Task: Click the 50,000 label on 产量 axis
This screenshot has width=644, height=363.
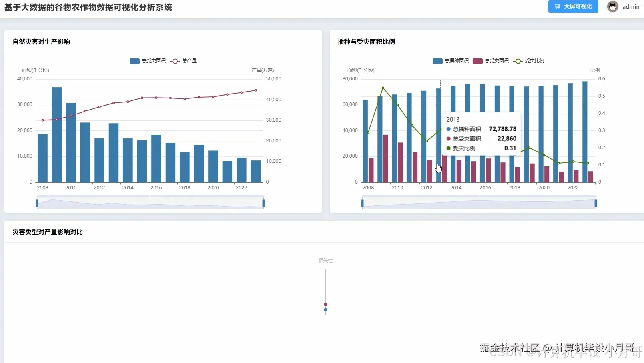Action: [273, 79]
